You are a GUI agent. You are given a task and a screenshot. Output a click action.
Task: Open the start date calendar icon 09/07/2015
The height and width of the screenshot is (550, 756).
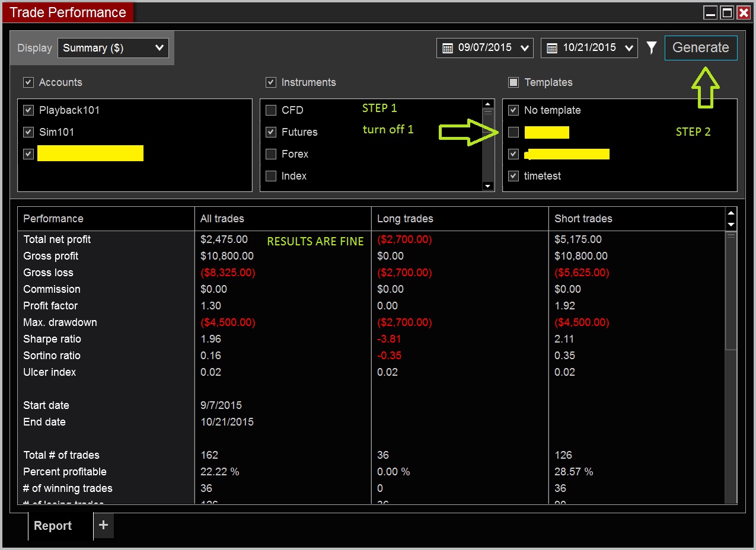(448, 48)
